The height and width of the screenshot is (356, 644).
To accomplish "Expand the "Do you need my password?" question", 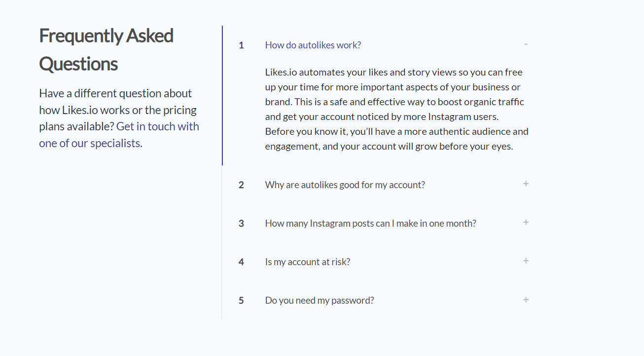I will 319,301.
